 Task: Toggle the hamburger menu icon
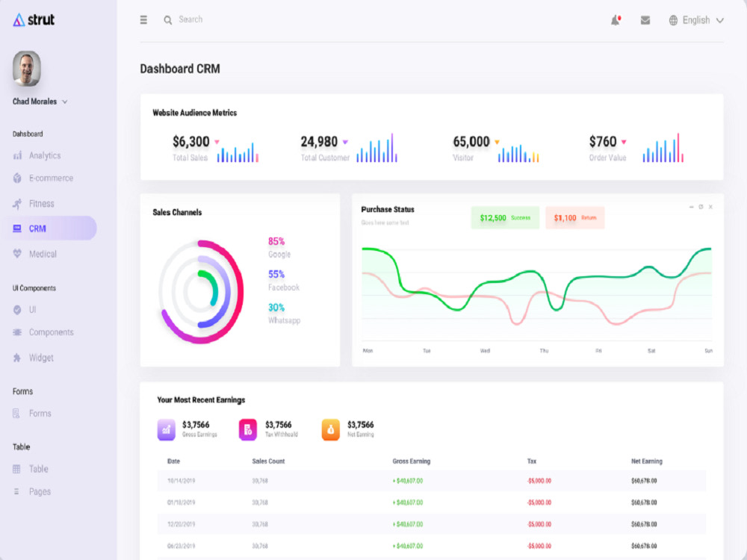[x=143, y=19]
